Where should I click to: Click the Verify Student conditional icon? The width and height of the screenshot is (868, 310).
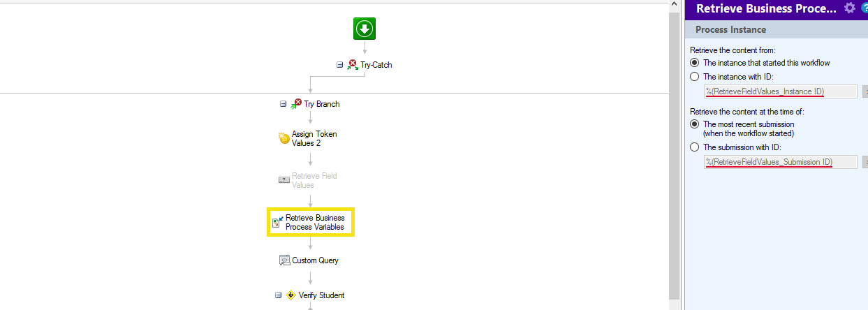[291, 295]
